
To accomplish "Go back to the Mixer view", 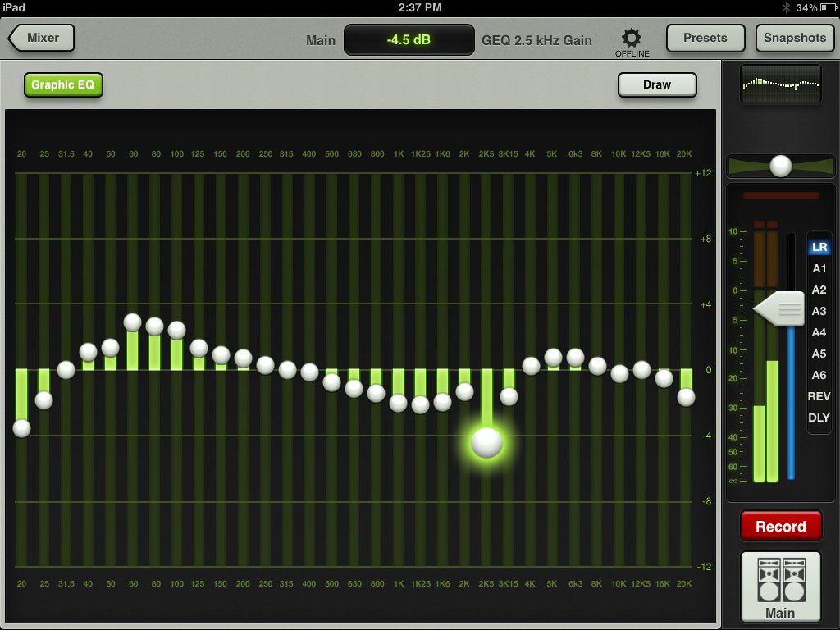I will coord(41,38).
